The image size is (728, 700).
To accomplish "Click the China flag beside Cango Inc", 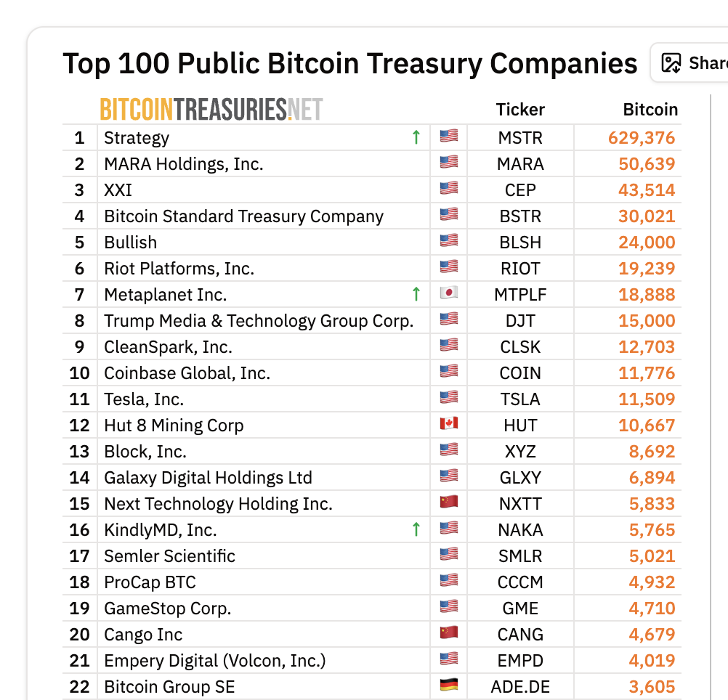I will tap(448, 633).
